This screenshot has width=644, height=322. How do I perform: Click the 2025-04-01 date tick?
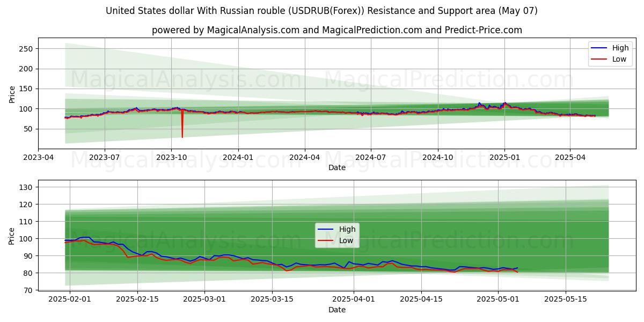coord(355,299)
